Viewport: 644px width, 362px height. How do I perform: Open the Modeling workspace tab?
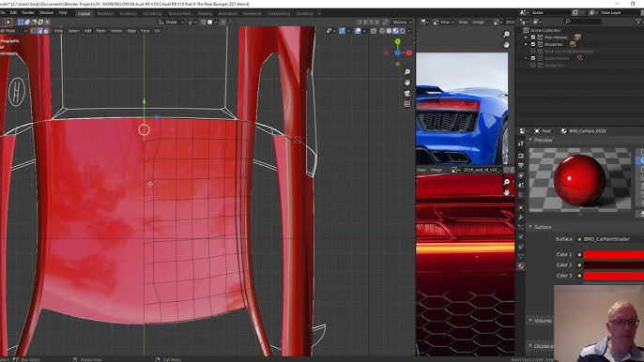tap(105, 13)
